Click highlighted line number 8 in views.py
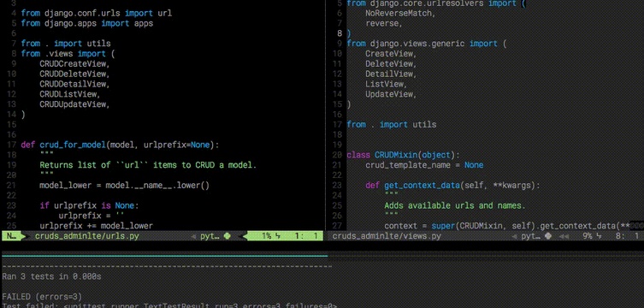The image size is (644, 308). point(340,33)
